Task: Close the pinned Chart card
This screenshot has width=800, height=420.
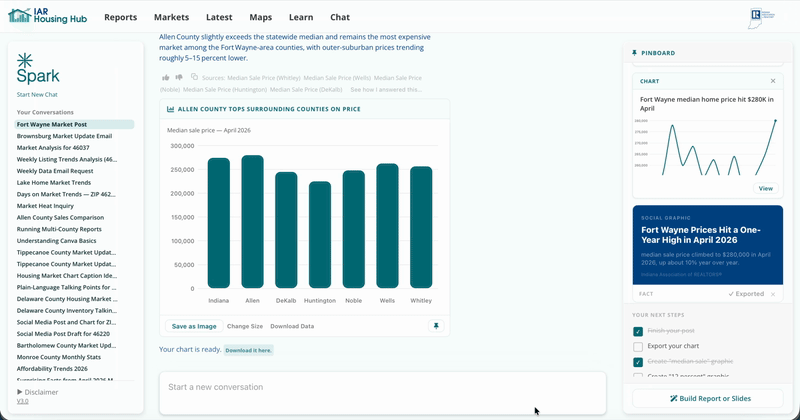Action: click(773, 81)
